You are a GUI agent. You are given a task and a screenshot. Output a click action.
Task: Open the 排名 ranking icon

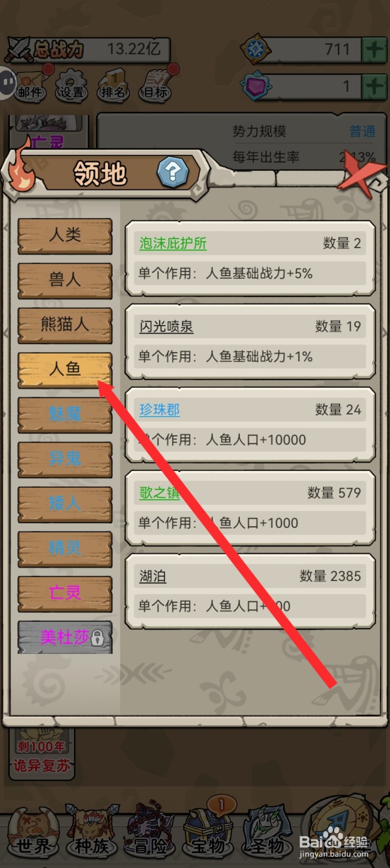click(x=112, y=85)
